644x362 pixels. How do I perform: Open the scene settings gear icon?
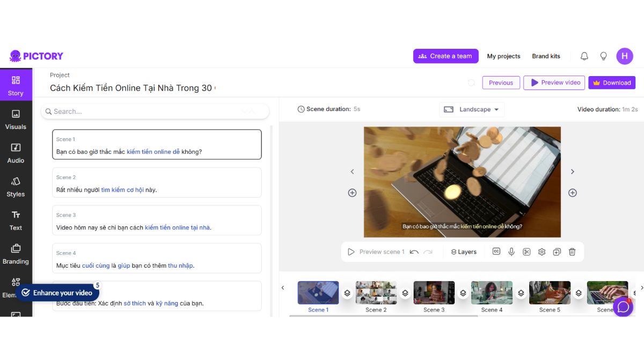point(542,252)
